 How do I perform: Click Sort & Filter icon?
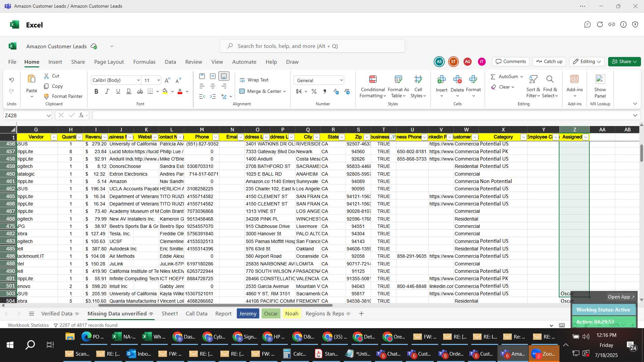point(533,79)
